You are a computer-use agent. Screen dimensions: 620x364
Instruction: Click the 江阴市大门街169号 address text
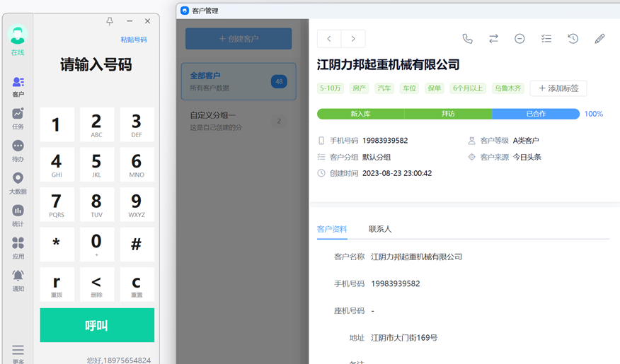tap(404, 338)
